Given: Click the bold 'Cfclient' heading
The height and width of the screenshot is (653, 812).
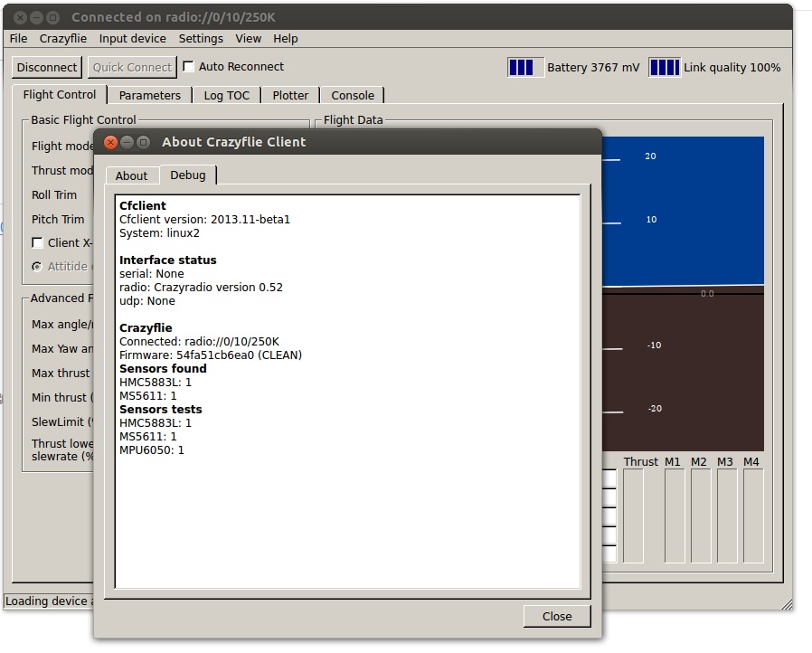Looking at the screenshot, I should (x=143, y=205).
